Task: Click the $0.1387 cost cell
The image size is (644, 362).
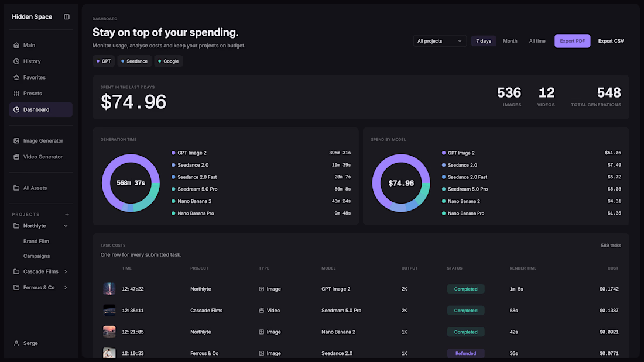Action: point(609,311)
